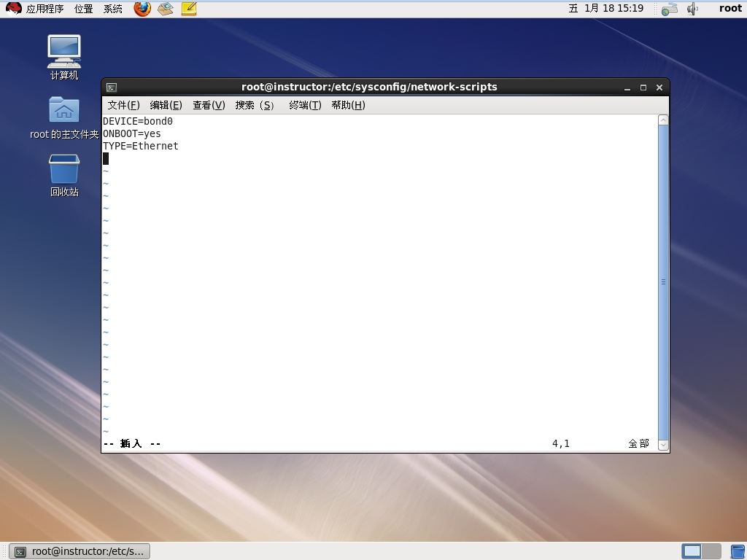Screen dimensions: 747x560
Task: Click the bottom-right panel corner icon
Action: coord(738,551)
